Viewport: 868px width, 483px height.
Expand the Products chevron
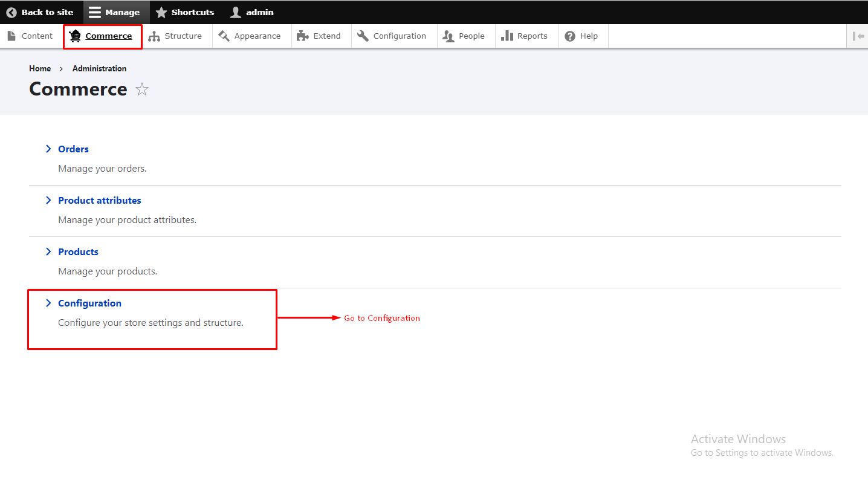(x=48, y=252)
